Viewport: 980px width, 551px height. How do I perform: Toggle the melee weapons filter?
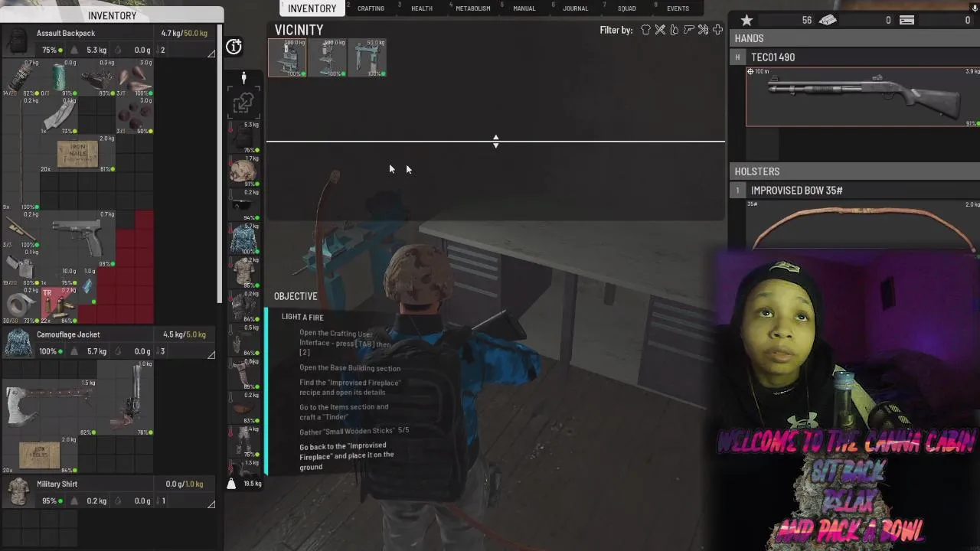click(x=660, y=30)
